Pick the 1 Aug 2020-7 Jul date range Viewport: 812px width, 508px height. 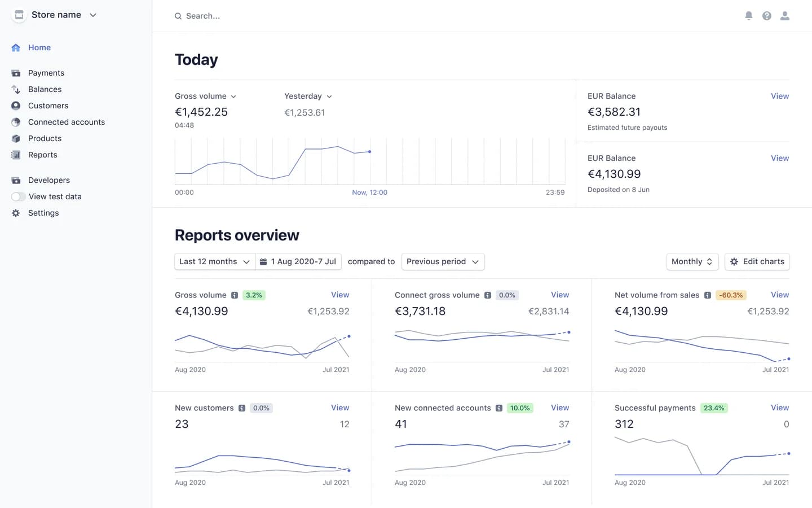click(298, 262)
